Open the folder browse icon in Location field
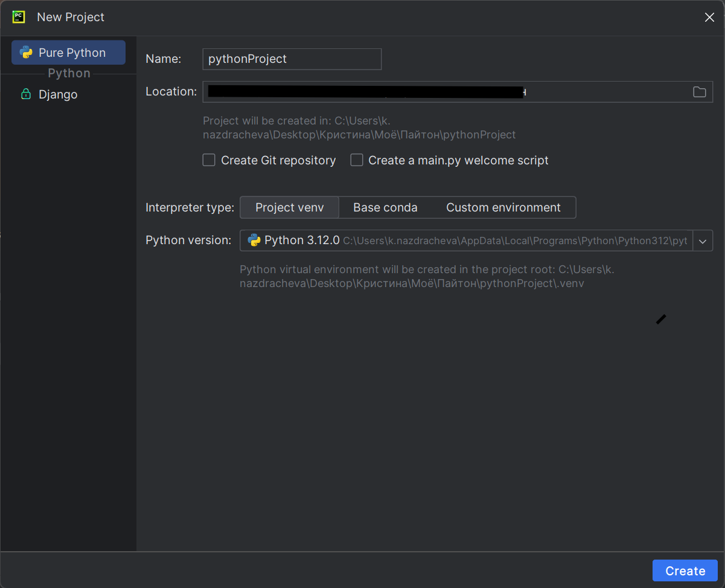The width and height of the screenshot is (725, 588). (699, 92)
